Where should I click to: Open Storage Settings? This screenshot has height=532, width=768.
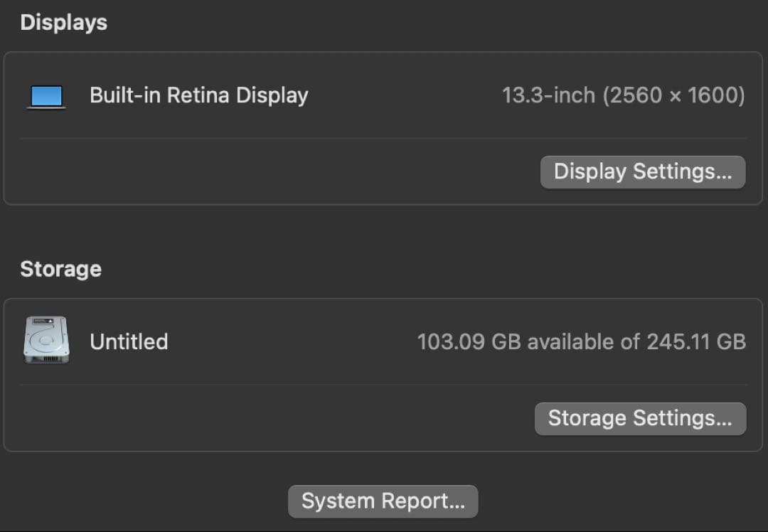[x=639, y=418]
